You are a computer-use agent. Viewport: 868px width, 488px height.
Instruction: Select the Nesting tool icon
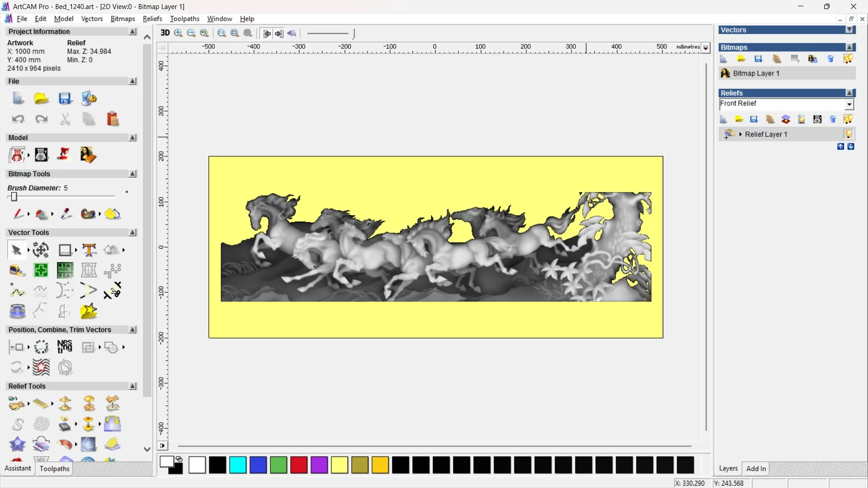coord(65,347)
